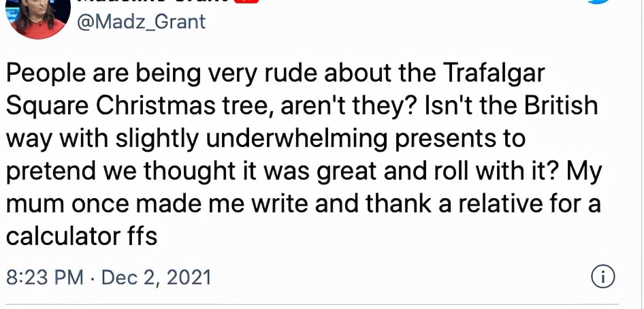Open the tweet info icon
The height and width of the screenshot is (309, 644).
[x=603, y=277]
